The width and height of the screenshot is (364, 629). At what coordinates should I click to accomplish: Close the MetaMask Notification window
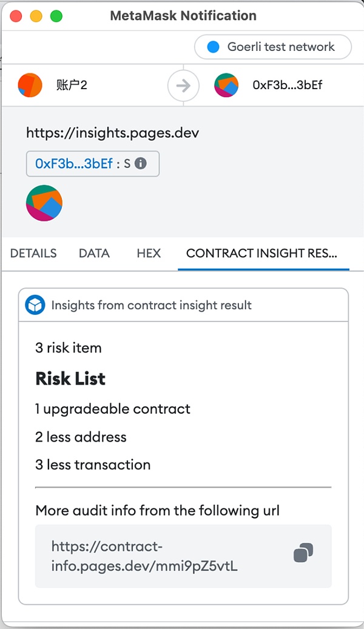(x=16, y=16)
